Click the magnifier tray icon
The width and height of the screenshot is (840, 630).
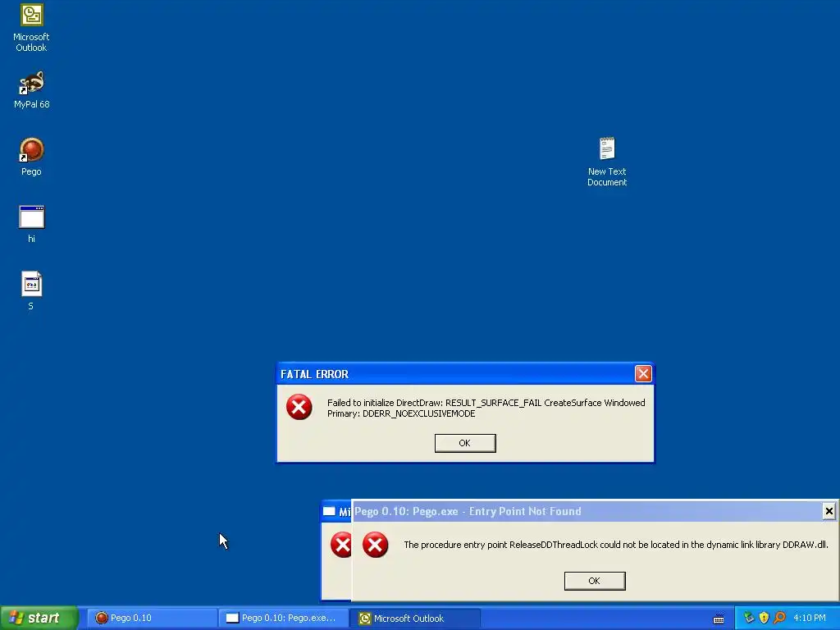[779, 618]
